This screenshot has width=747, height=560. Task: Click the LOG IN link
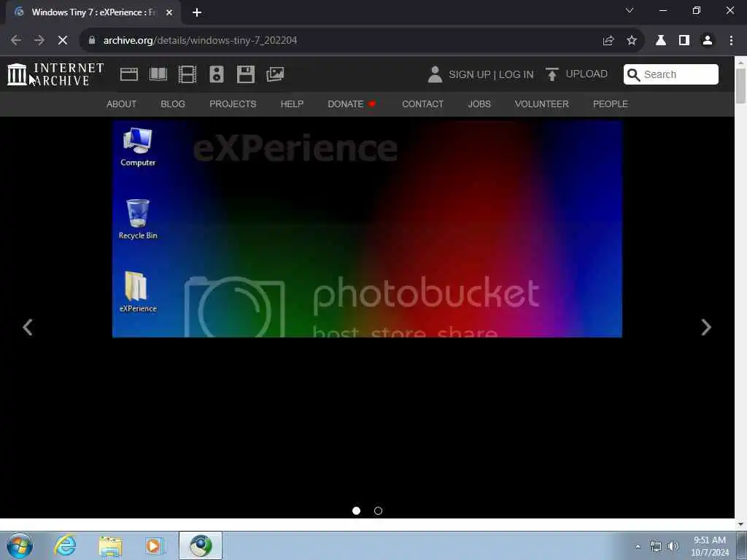(516, 75)
